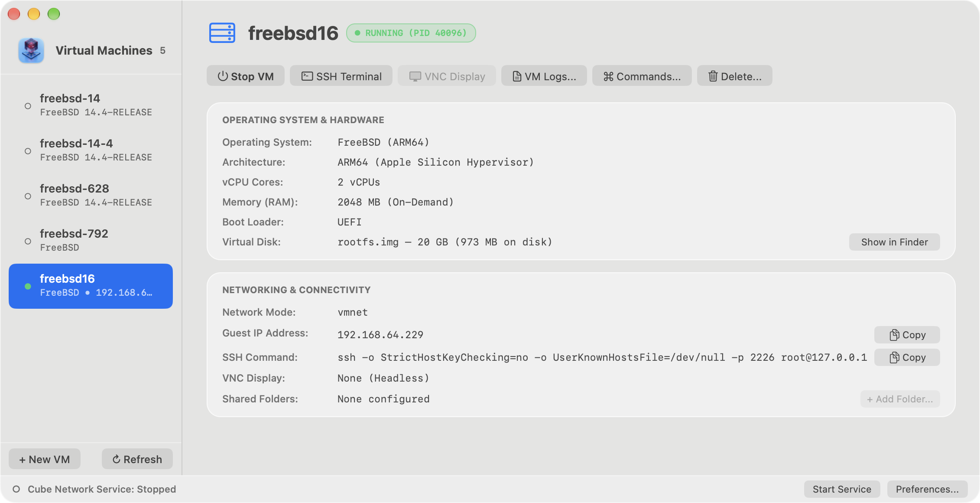
Task: Refresh the VM list
Action: click(137, 459)
